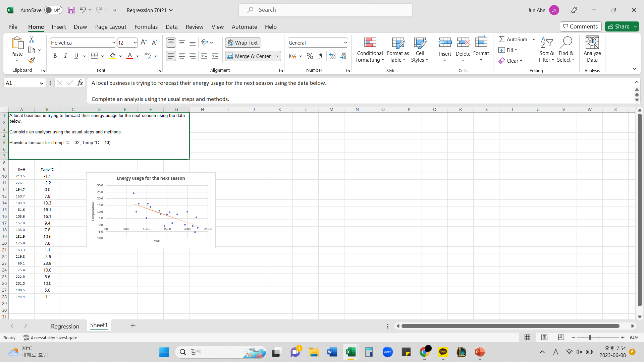Open Conditional Formatting menu

(370, 50)
